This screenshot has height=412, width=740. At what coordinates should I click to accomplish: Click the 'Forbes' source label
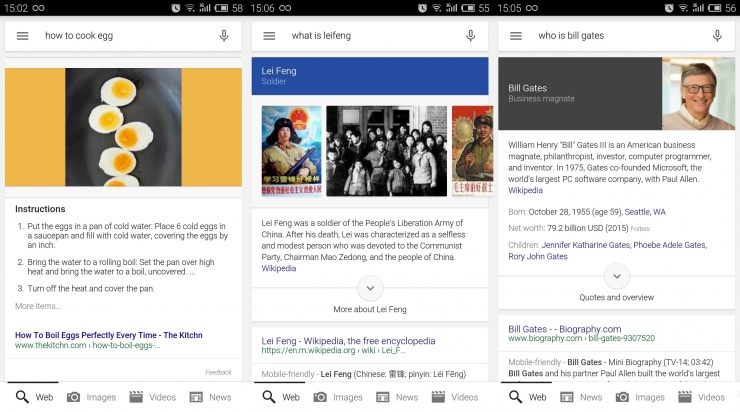click(x=640, y=228)
